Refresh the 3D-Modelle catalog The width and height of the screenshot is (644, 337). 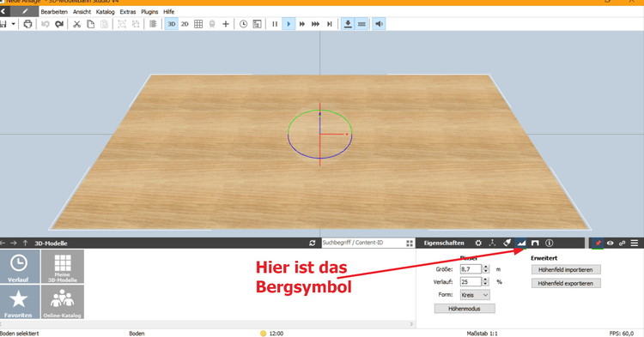pos(313,244)
